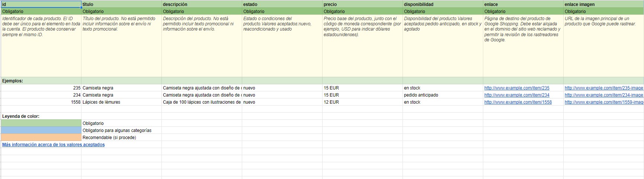Select the orange 'Recomendable' legend swatch
The height and width of the screenshot is (179, 644).
click(41, 138)
